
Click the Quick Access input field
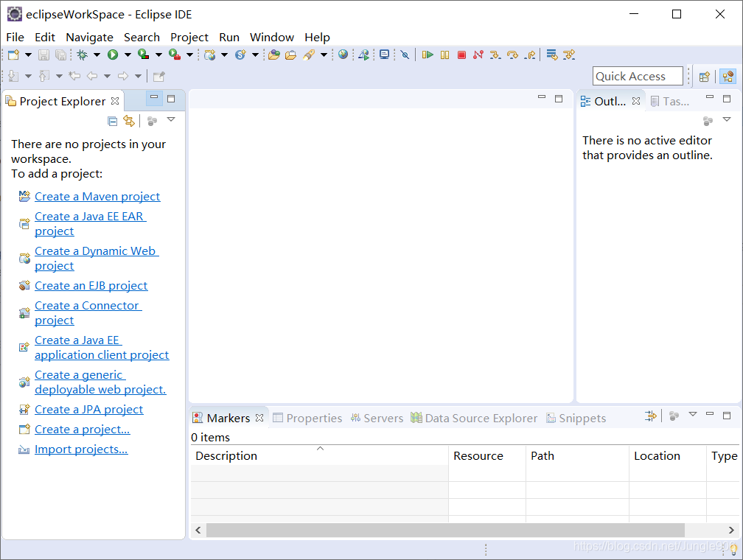pyautogui.click(x=638, y=77)
